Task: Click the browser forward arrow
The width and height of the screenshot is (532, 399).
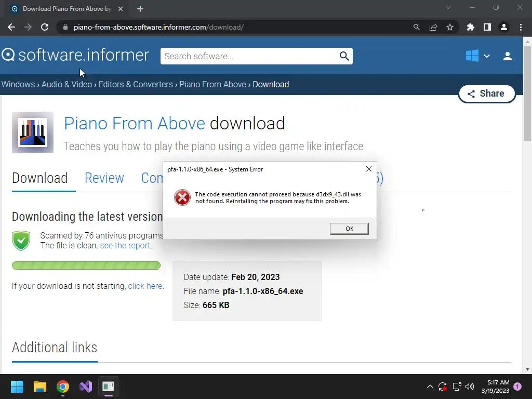Action: [28, 27]
